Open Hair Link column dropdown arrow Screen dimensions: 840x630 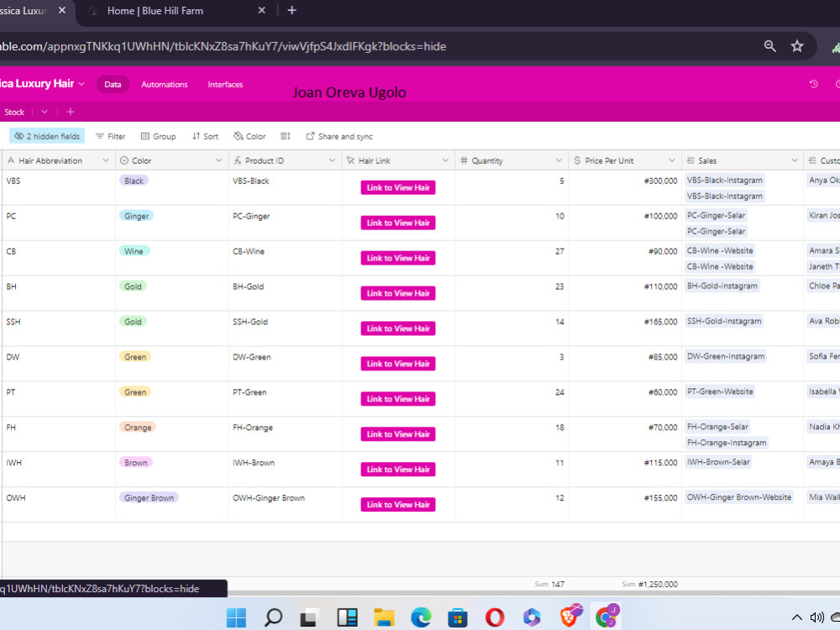(445, 160)
